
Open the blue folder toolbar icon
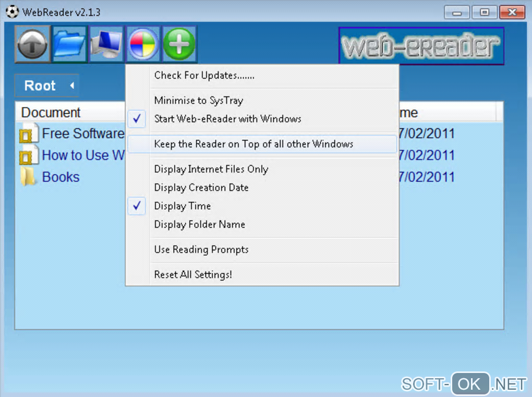click(x=69, y=44)
